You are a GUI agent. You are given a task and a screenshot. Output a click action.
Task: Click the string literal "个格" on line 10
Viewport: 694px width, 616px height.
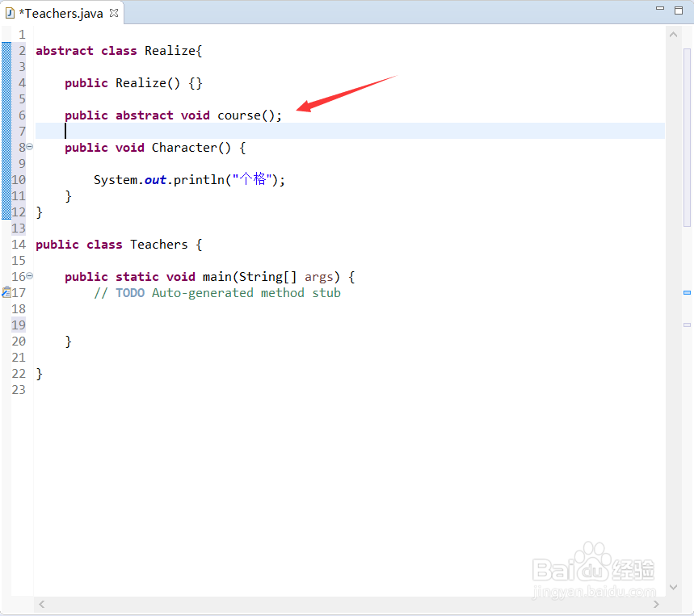point(253,179)
